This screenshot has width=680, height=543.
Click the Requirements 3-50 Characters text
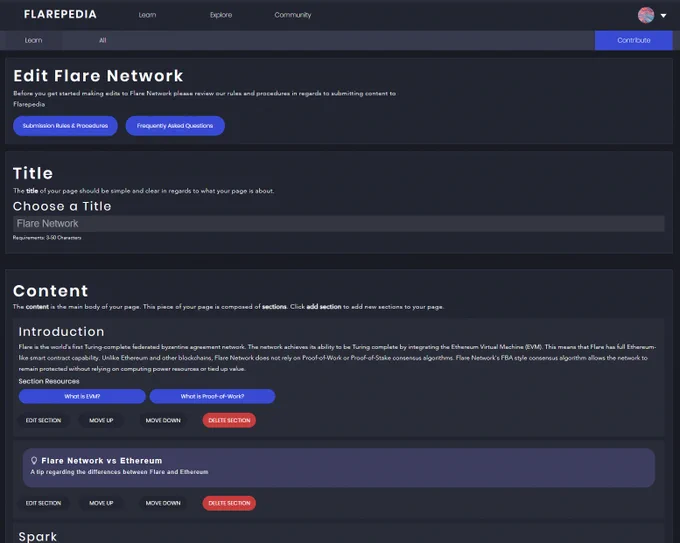pyautogui.click(x=47, y=238)
